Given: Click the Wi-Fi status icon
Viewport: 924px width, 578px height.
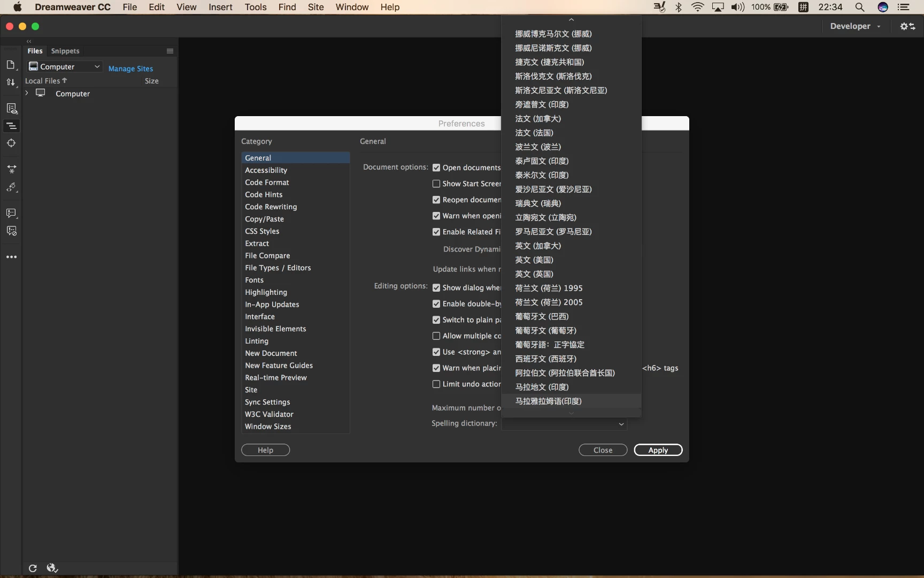Looking at the screenshot, I should pyautogui.click(x=697, y=7).
